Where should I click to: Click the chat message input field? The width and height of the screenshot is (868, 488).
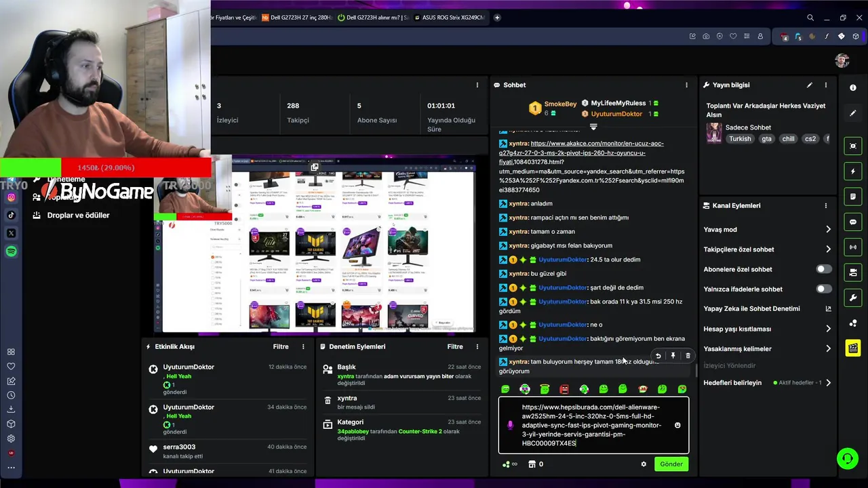click(x=593, y=425)
